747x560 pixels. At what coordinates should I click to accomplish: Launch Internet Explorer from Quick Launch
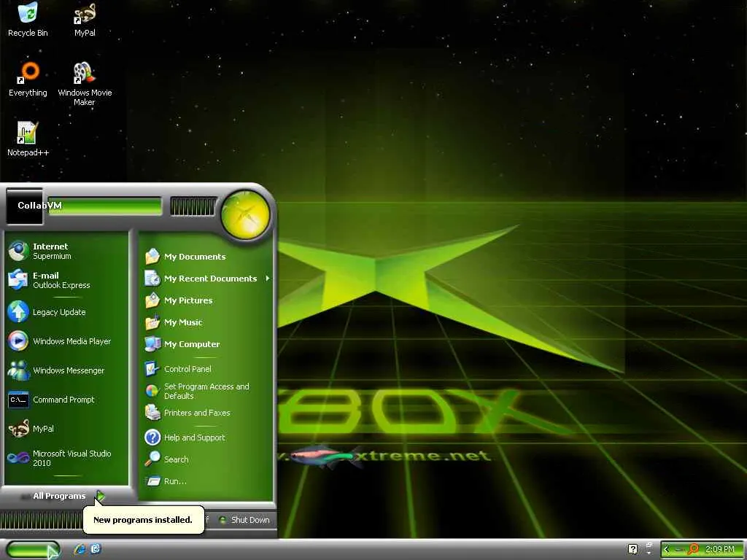(80, 550)
